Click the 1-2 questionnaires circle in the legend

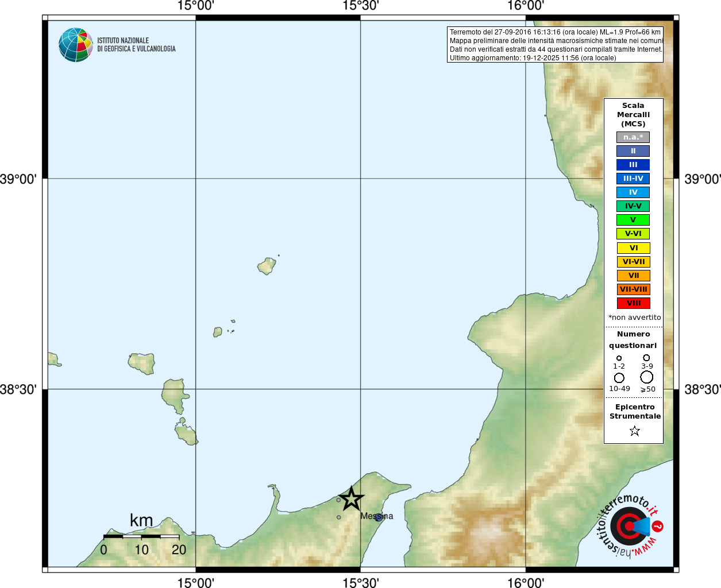(619, 358)
